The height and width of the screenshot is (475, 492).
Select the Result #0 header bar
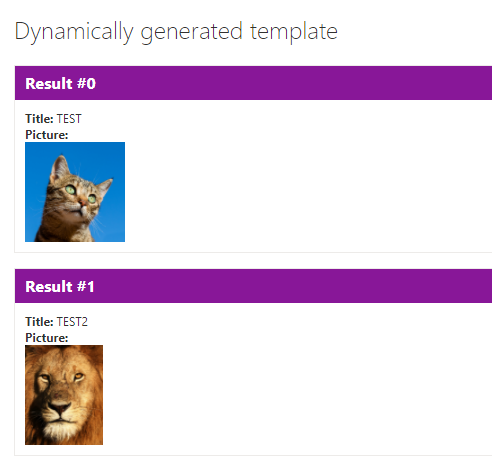[x=253, y=83]
